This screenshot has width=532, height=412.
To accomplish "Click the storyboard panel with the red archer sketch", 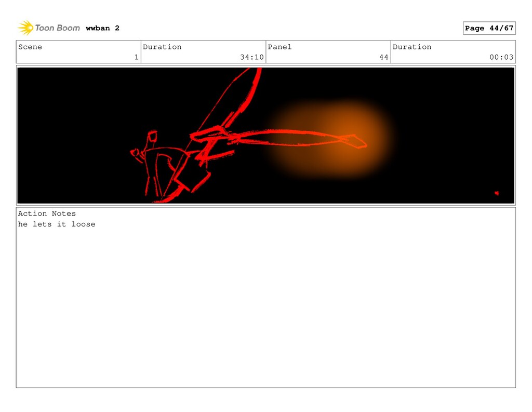I will pos(265,136).
